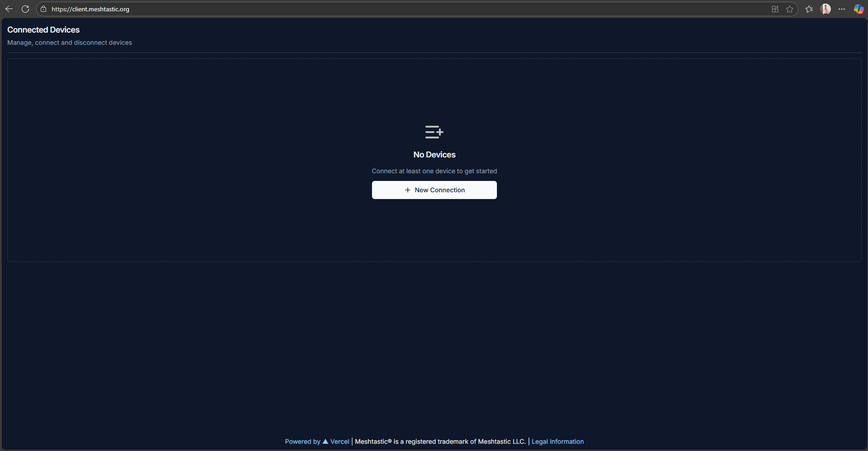Click 'Manage, connect and disconnect devices' subtitle
This screenshot has width=868, height=451.
click(x=70, y=43)
